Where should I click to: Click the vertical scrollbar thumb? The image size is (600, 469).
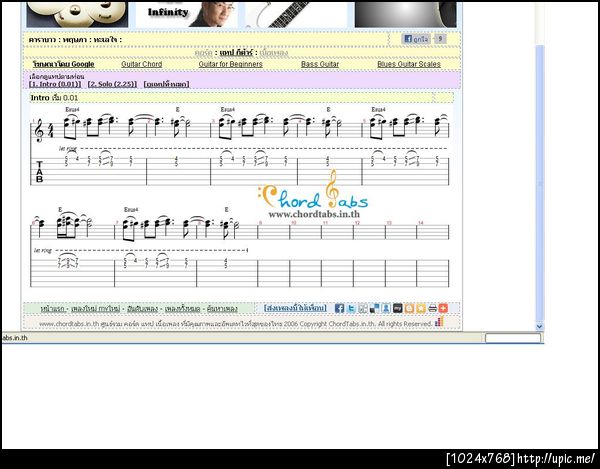539,183
